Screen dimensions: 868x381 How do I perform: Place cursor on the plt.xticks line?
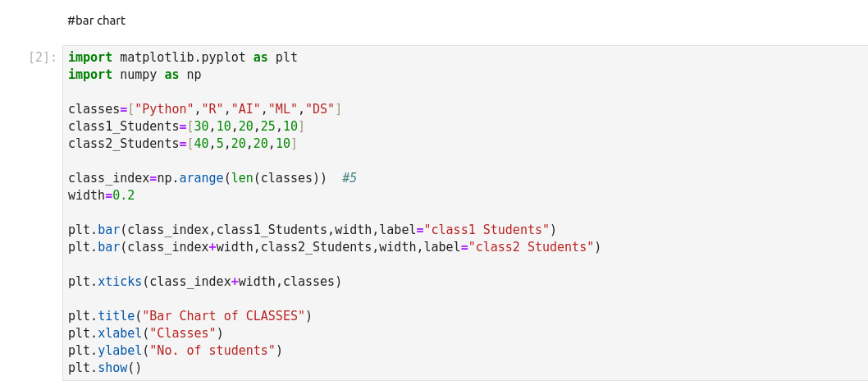204,282
